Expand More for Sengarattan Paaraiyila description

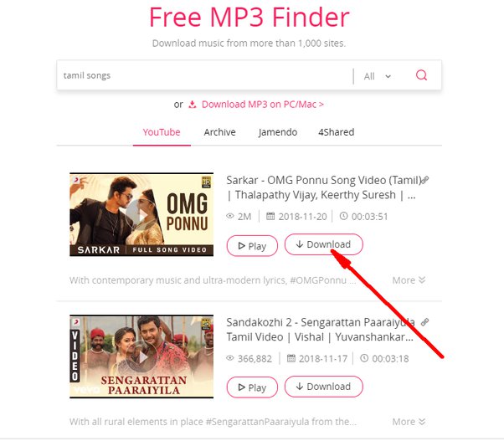point(409,422)
